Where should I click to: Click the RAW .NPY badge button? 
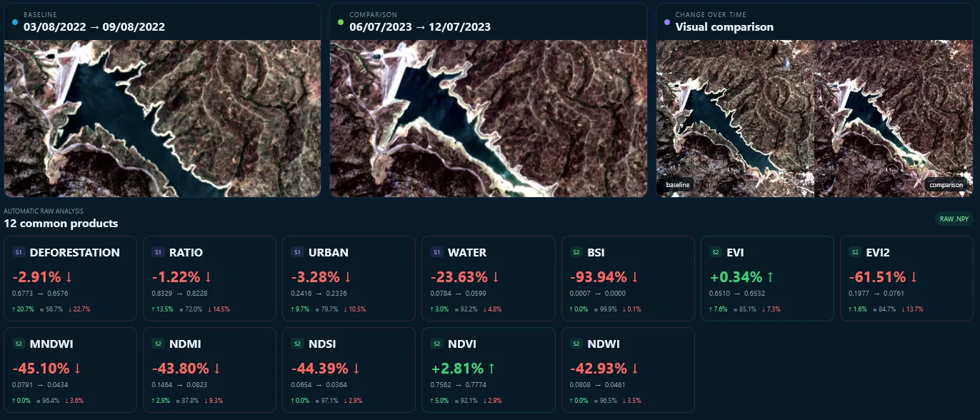954,219
